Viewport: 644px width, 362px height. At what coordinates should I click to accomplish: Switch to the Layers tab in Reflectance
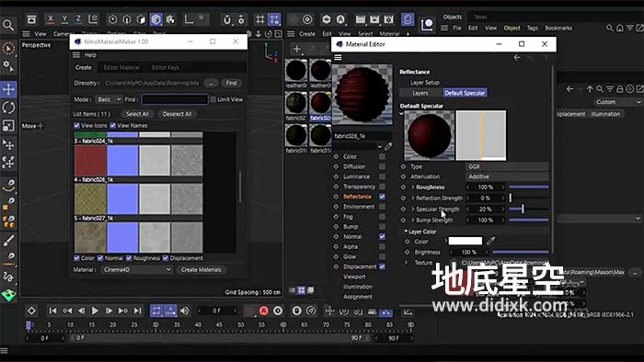(420, 93)
